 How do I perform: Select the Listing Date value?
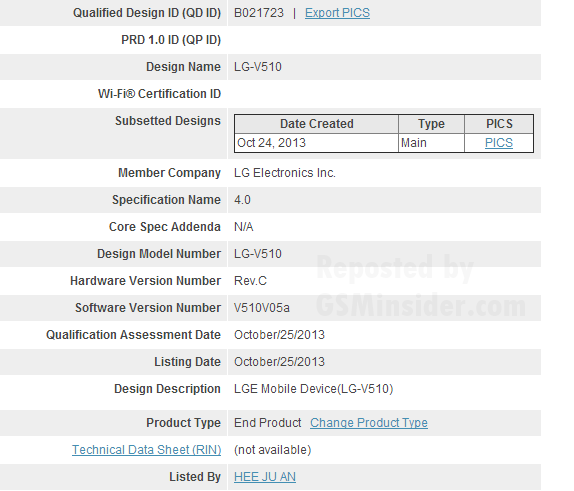pos(279,362)
